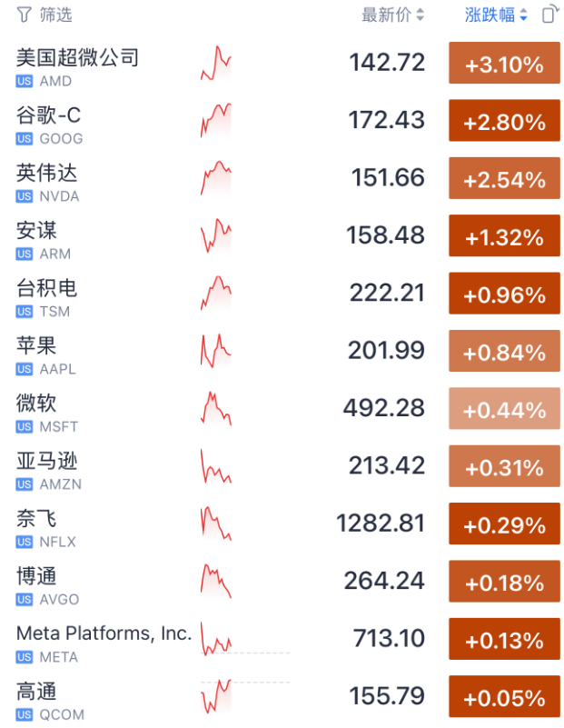Image resolution: width=564 pixels, height=728 pixels.
Task: Open the GOOG sparkline chart
Action: click(216, 121)
